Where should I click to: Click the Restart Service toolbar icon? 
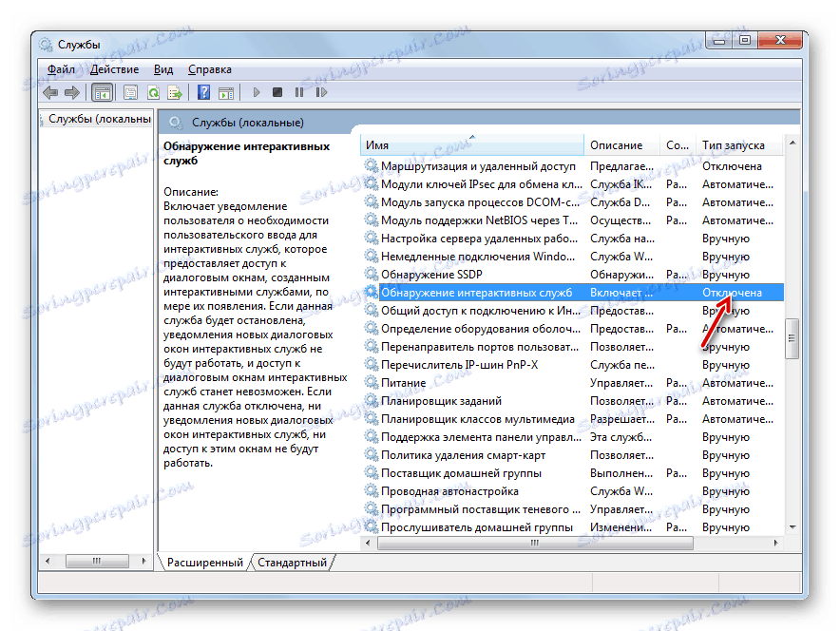coord(321,92)
